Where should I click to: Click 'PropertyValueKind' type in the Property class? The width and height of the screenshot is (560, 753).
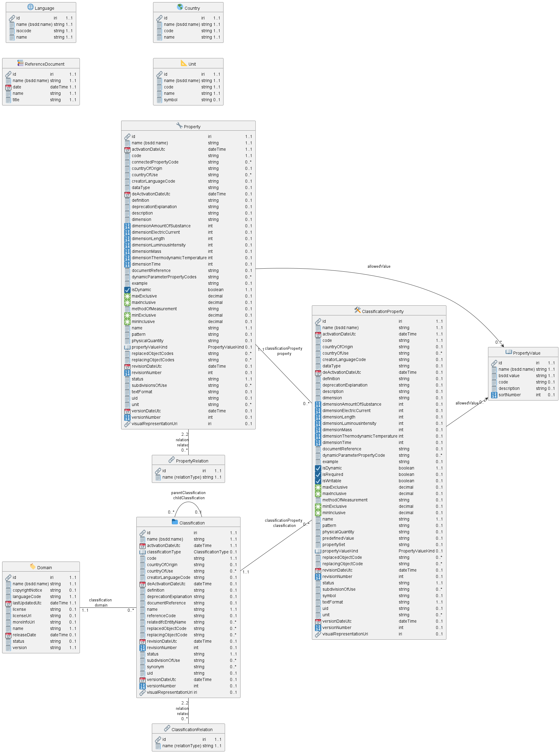226,347
